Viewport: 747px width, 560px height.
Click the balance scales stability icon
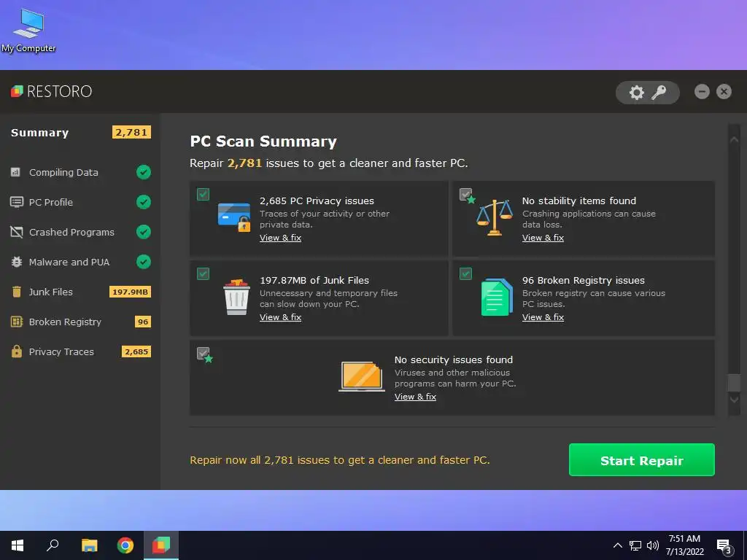495,217
